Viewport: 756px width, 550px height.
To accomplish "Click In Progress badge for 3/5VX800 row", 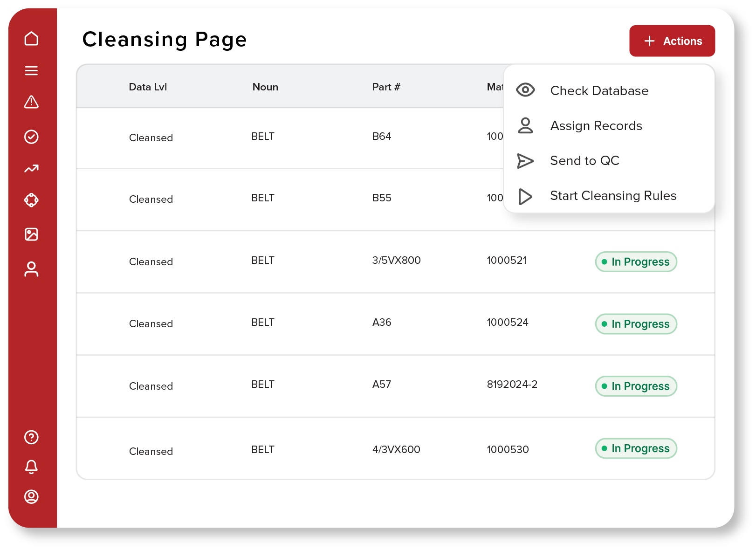I will pyautogui.click(x=636, y=261).
